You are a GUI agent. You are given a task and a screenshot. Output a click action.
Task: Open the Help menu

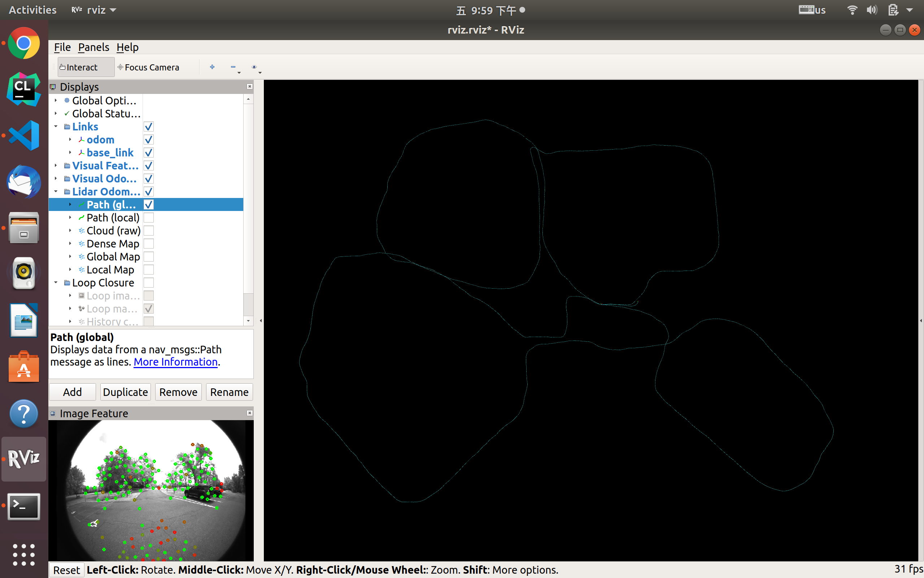click(x=127, y=47)
